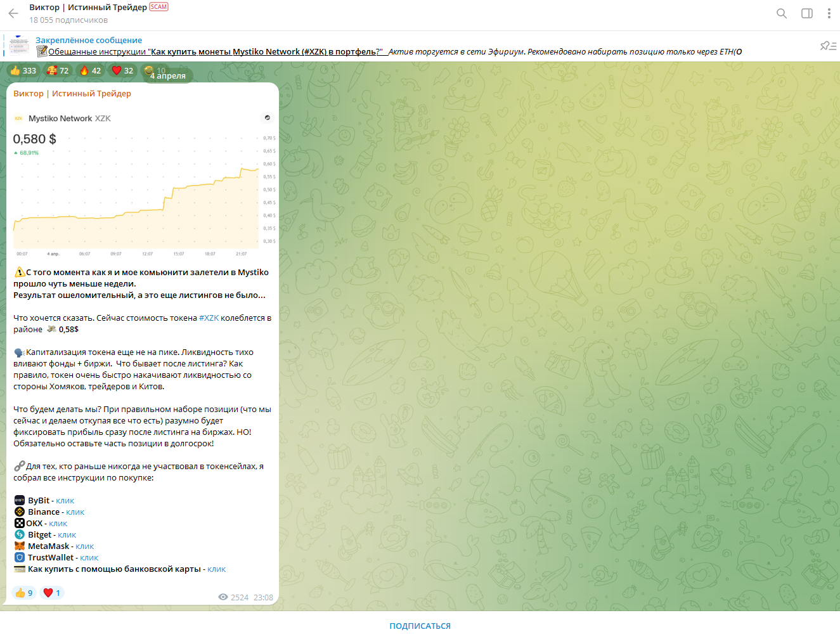Open the TrustWallet клик link
Screen dimensions: 840x639
tap(89, 558)
